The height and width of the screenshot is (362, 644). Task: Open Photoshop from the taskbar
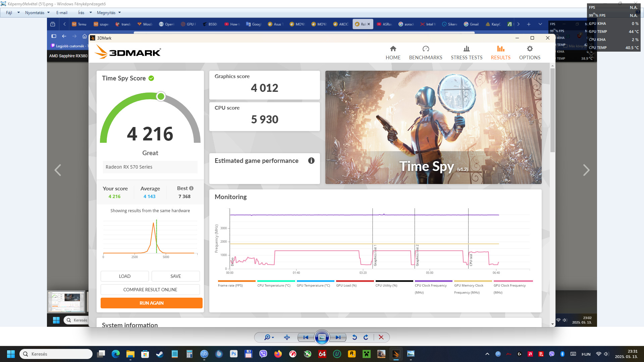coord(234,354)
